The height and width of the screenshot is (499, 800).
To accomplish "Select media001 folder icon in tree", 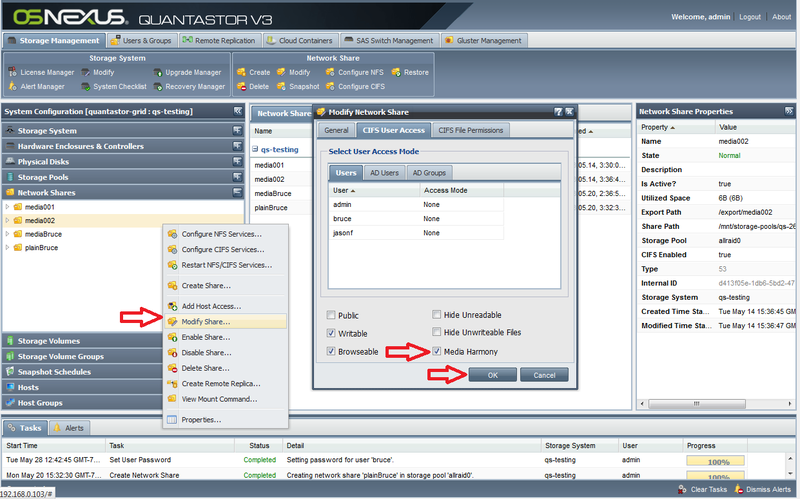I will click(18, 207).
